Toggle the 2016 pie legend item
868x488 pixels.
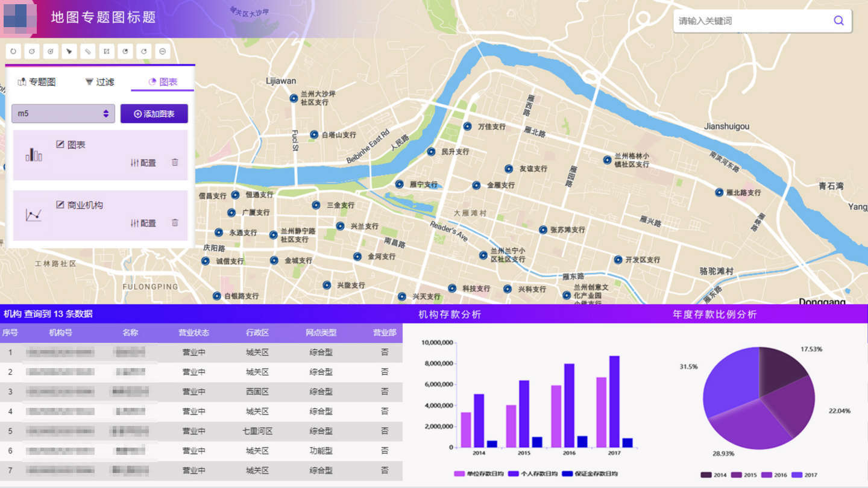click(x=774, y=475)
